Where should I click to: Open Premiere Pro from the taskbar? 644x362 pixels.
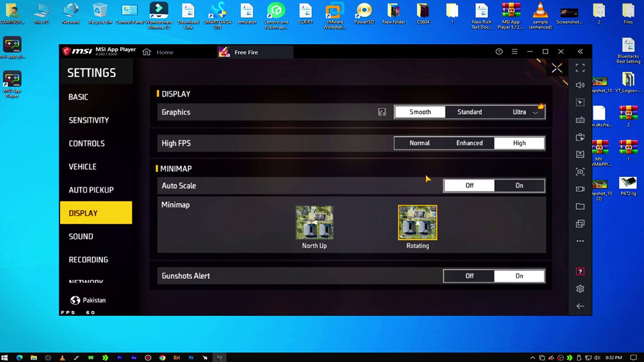click(x=119, y=357)
